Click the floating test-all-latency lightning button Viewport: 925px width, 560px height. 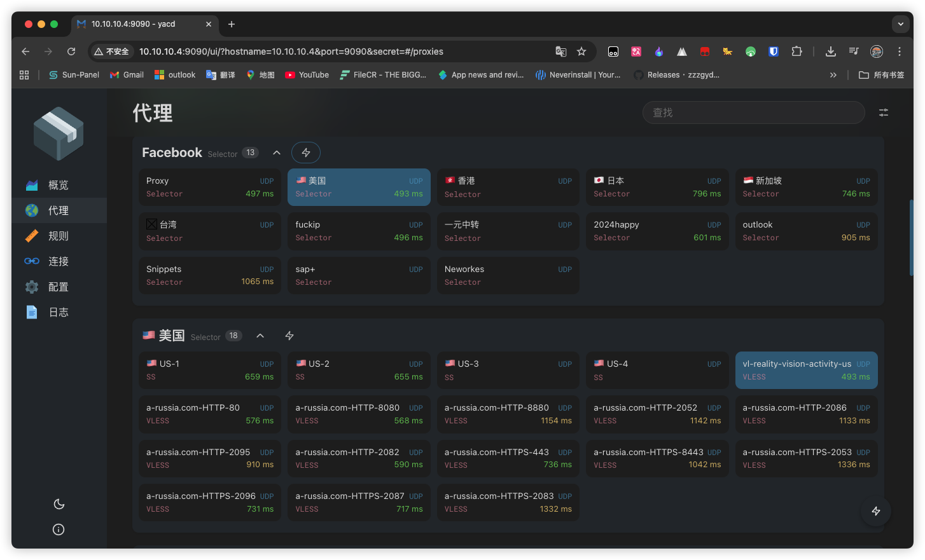coord(876,511)
